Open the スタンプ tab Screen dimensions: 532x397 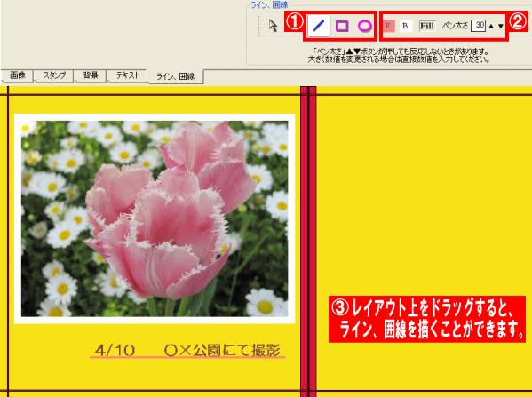[54, 75]
